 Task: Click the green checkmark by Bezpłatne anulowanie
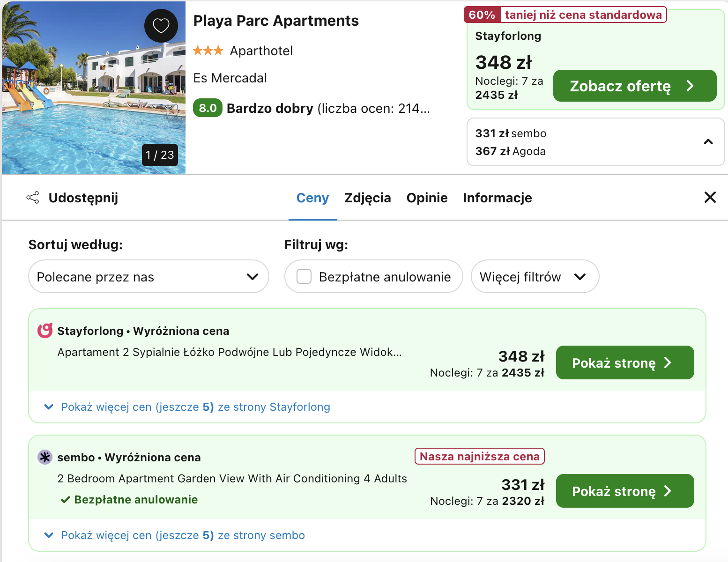[66, 500]
